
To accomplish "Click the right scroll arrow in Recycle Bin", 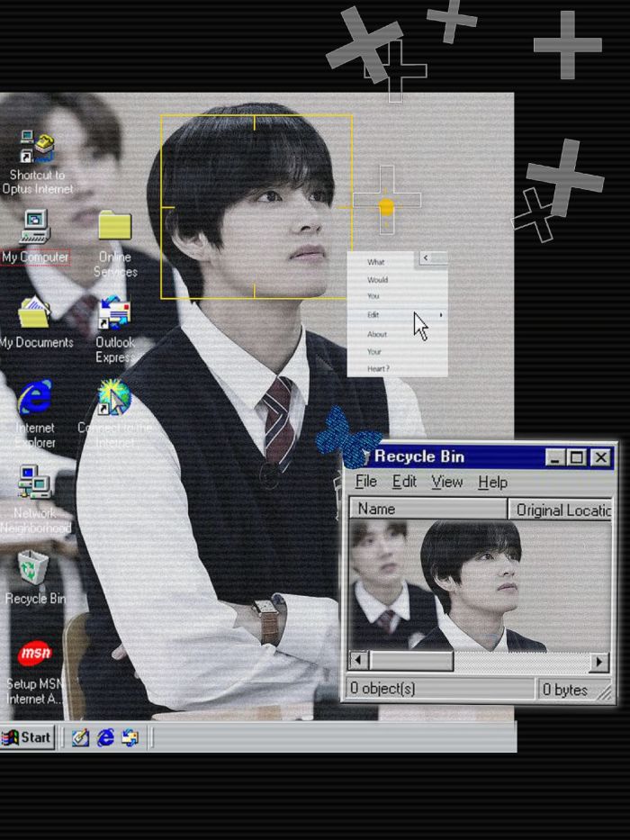I will pos(599,662).
